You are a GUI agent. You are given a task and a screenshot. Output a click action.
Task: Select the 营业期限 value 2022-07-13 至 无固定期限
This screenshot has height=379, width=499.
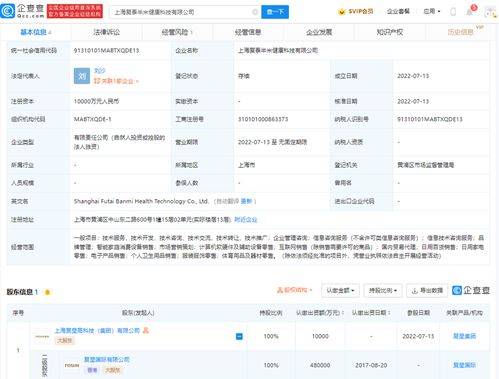[272, 142]
